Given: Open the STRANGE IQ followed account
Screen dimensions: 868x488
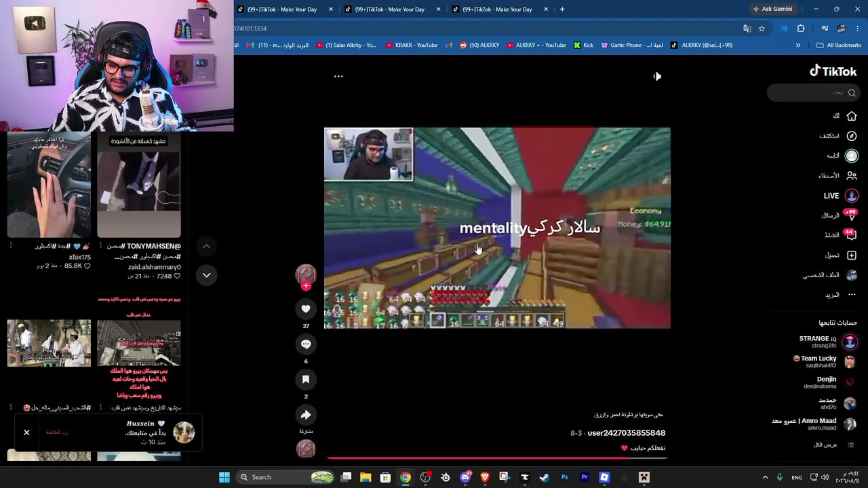Looking at the screenshot, I should [x=828, y=342].
